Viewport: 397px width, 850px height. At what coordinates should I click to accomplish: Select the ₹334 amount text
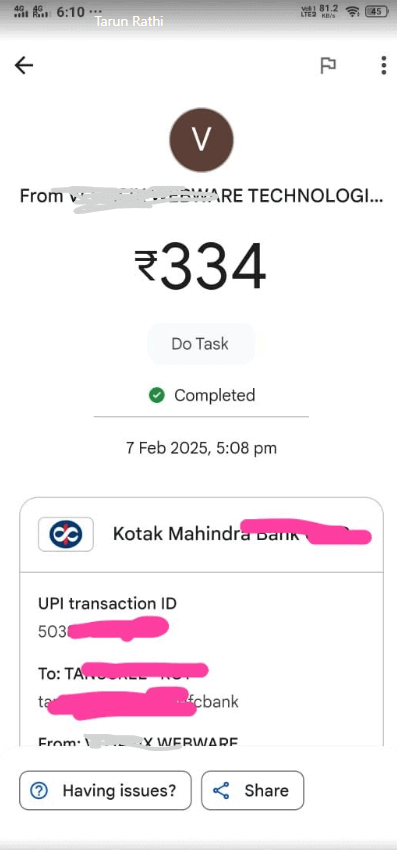click(201, 267)
